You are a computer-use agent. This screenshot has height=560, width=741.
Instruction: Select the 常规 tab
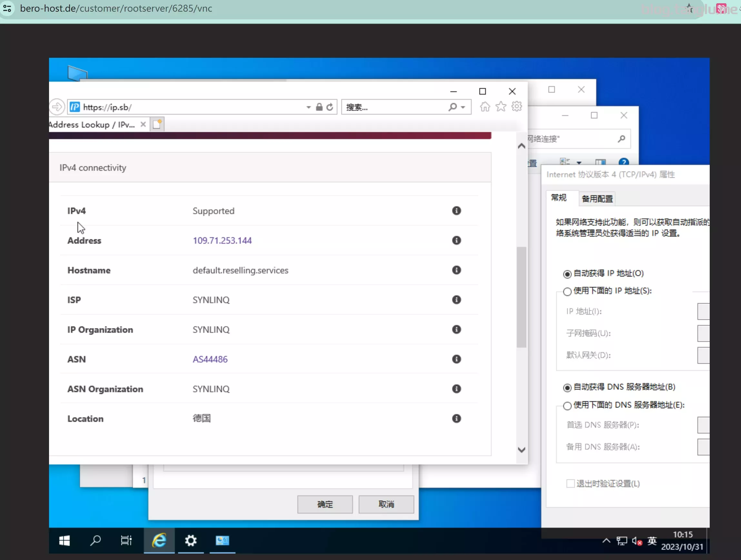click(559, 198)
